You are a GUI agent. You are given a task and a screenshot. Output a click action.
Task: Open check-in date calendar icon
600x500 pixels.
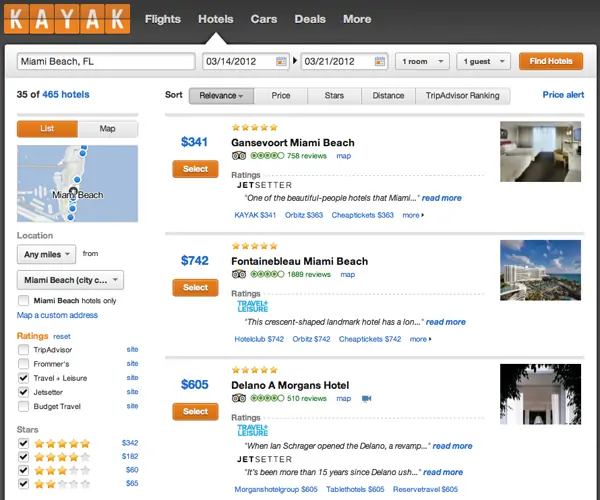pos(281,61)
